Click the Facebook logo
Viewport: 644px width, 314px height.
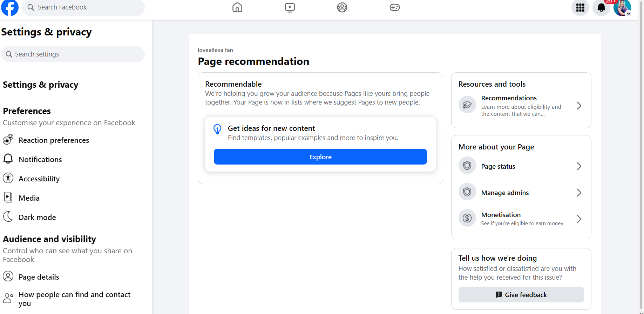(x=10, y=7)
